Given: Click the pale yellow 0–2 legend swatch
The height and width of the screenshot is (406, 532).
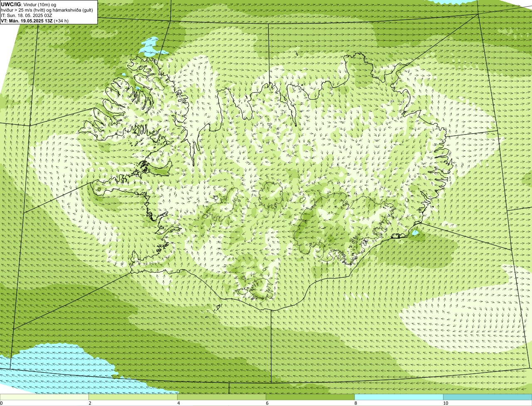Looking at the screenshot, I should coord(44,397).
